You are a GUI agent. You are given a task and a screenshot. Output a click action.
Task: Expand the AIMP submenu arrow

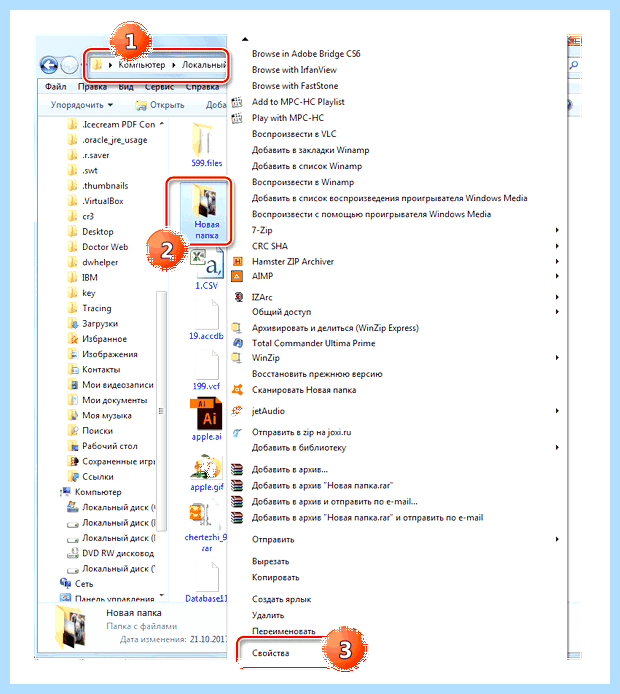tap(557, 276)
